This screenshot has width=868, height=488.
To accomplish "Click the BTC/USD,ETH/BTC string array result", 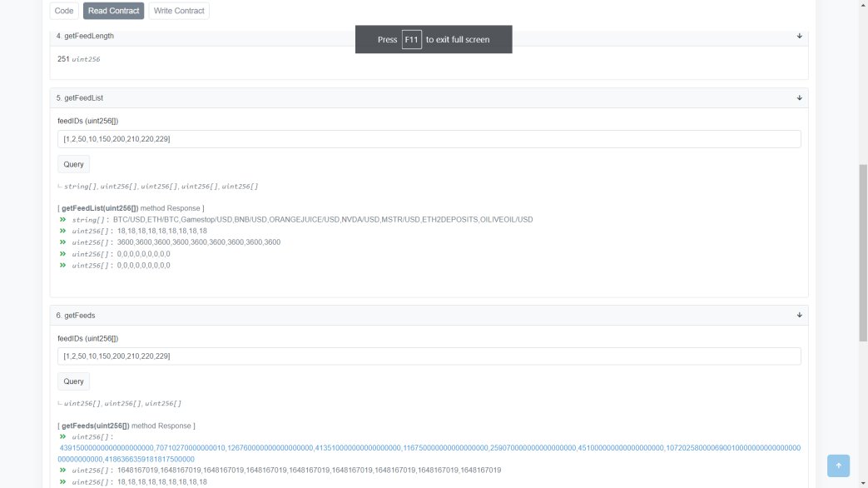I will 323,220.
